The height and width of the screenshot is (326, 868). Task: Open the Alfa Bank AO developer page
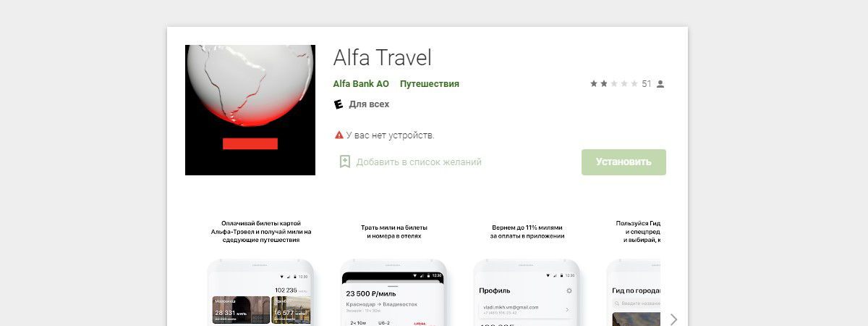click(361, 84)
